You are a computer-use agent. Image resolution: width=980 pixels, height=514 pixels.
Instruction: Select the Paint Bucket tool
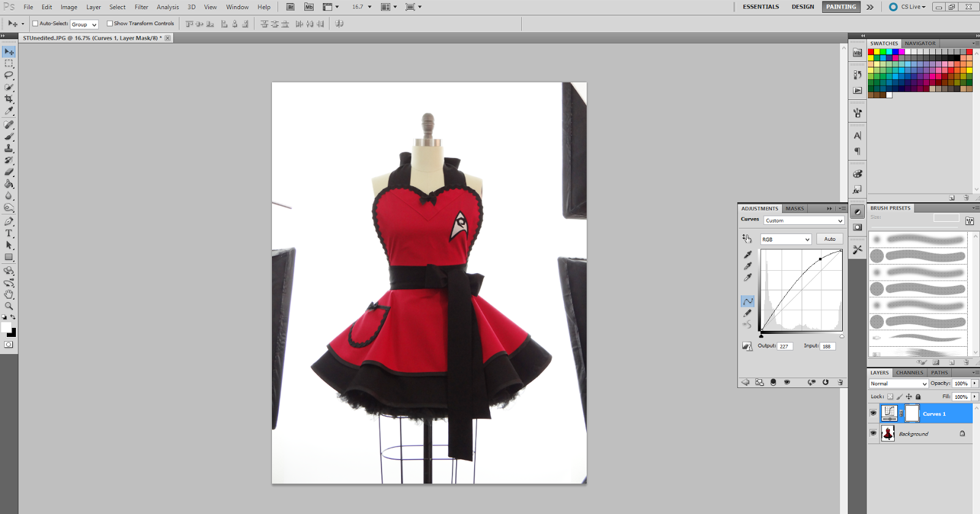pos(9,184)
